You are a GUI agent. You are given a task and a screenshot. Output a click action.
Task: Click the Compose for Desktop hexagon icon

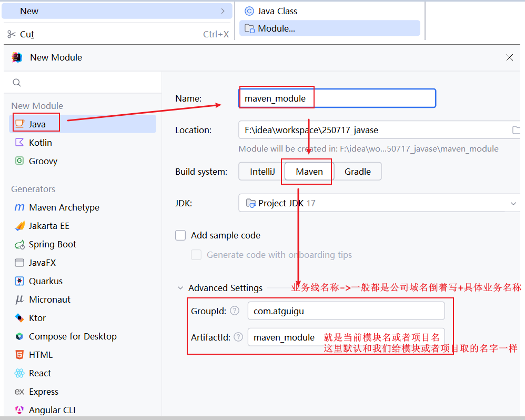click(19, 336)
